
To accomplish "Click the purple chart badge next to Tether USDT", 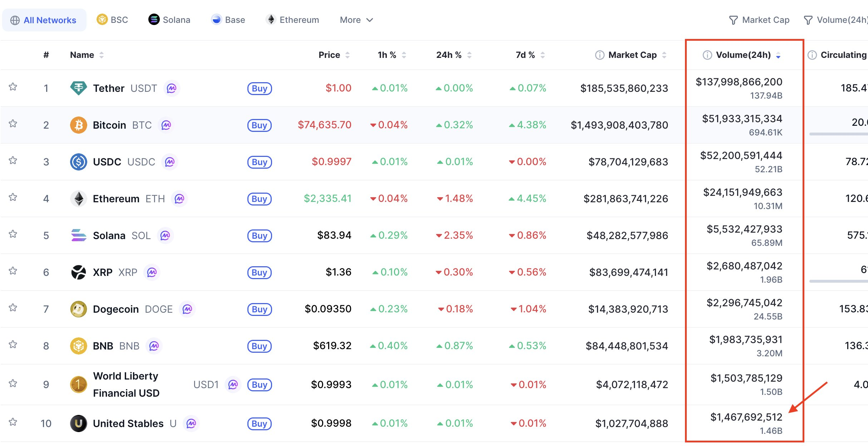I will point(172,88).
